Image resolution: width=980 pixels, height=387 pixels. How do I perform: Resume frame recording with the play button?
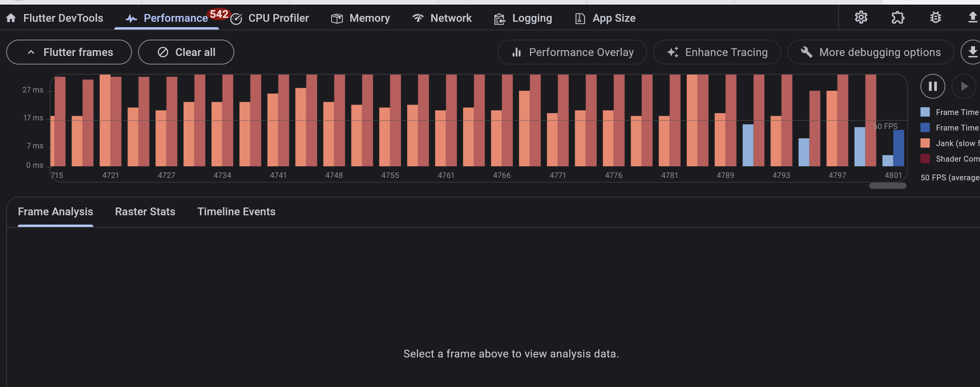(x=964, y=86)
